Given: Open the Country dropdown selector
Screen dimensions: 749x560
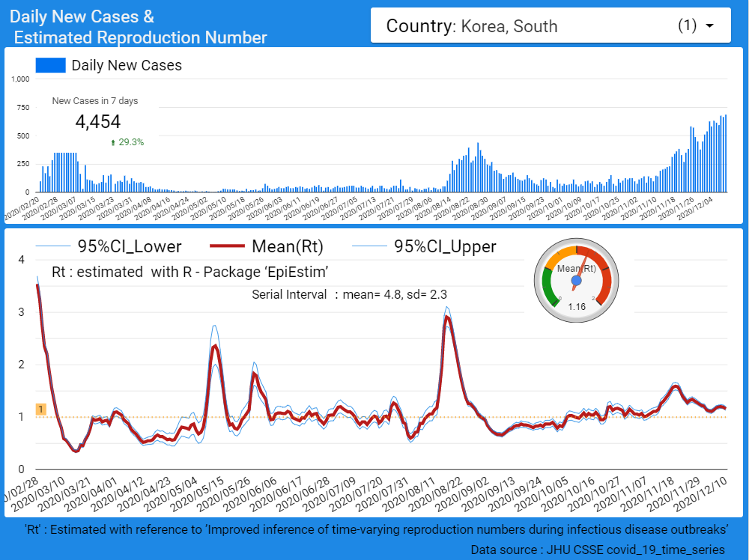Looking at the screenshot, I should coord(550,26).
